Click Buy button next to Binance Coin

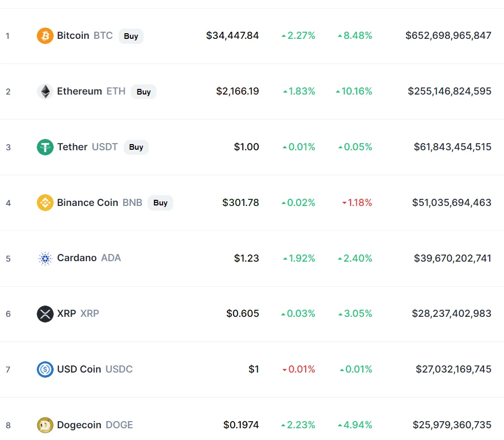161,203
